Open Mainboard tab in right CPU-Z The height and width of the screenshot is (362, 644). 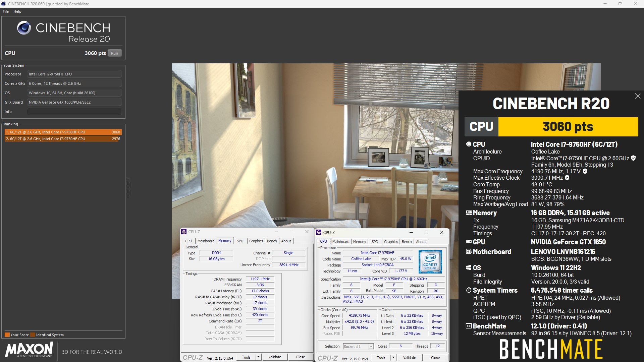[341, 242]
